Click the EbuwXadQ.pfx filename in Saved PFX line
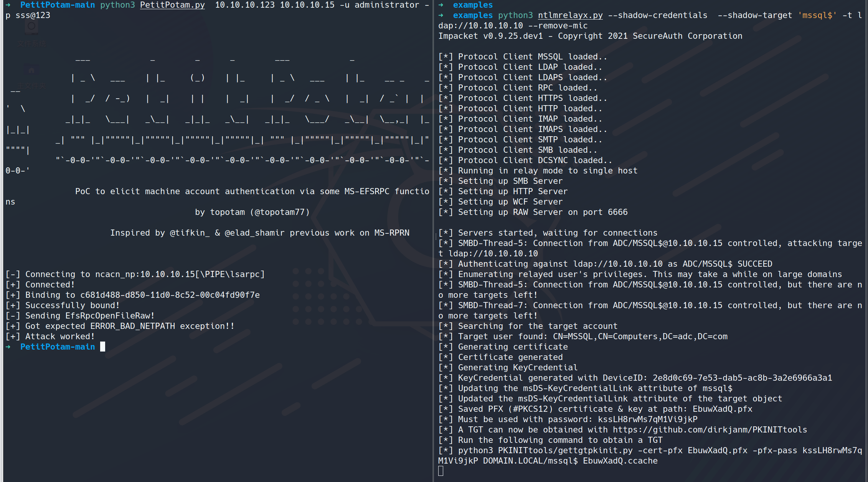 (x=722, y=409)
